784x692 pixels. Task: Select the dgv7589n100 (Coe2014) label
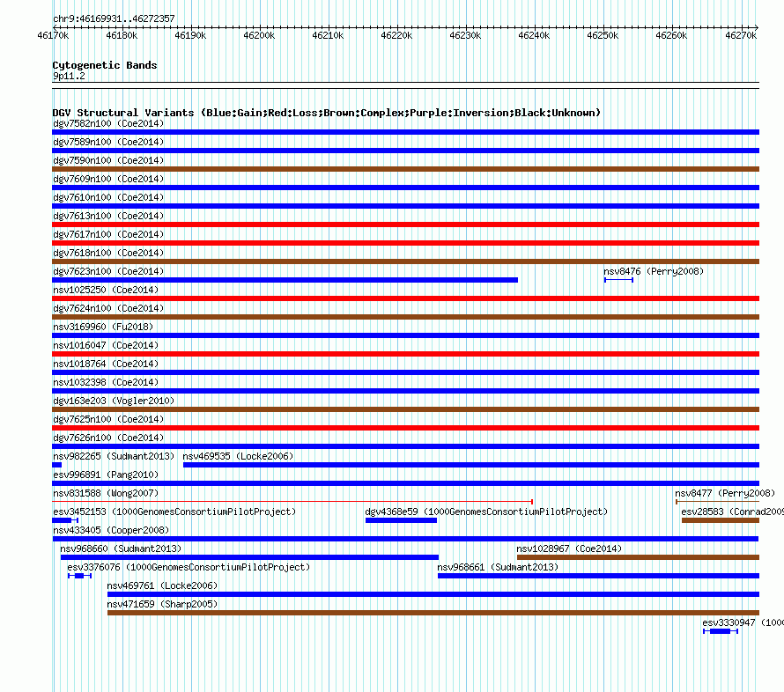coord(108,142)
